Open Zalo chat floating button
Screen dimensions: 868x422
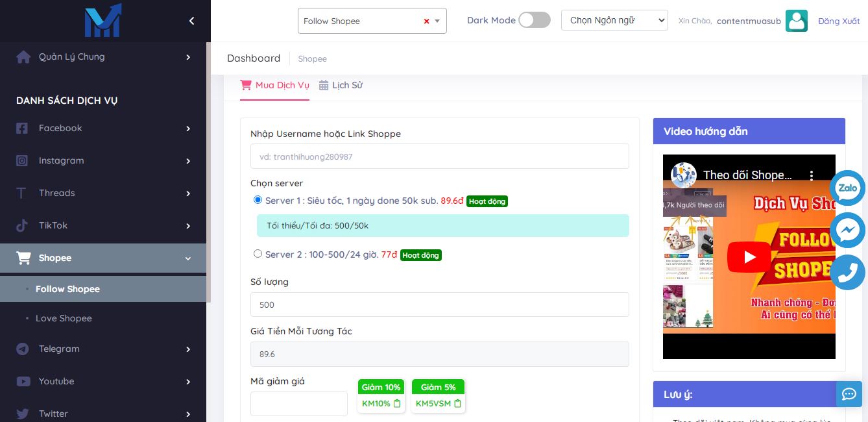point(848,188)
